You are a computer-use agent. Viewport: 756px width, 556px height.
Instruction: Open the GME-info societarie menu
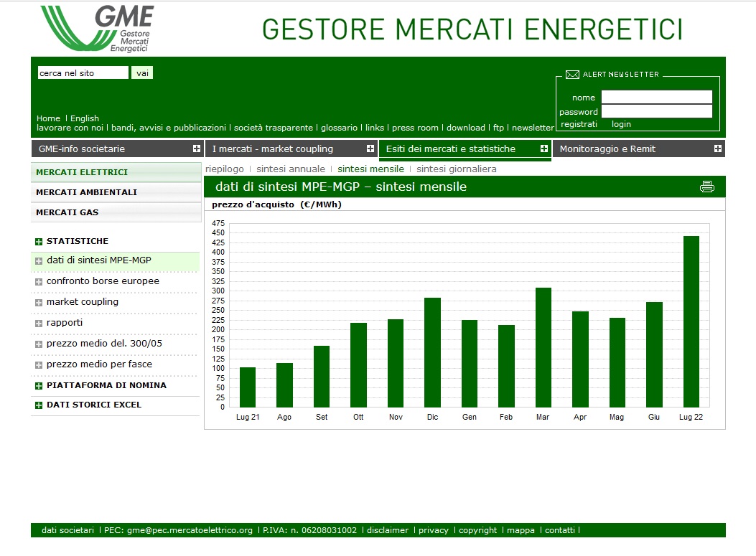pos(117,149)
